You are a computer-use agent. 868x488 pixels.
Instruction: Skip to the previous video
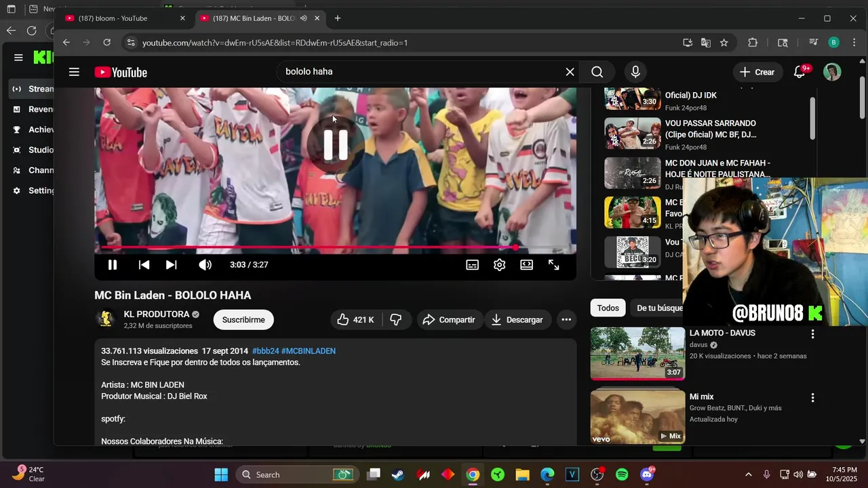click(x=144, y=265)
